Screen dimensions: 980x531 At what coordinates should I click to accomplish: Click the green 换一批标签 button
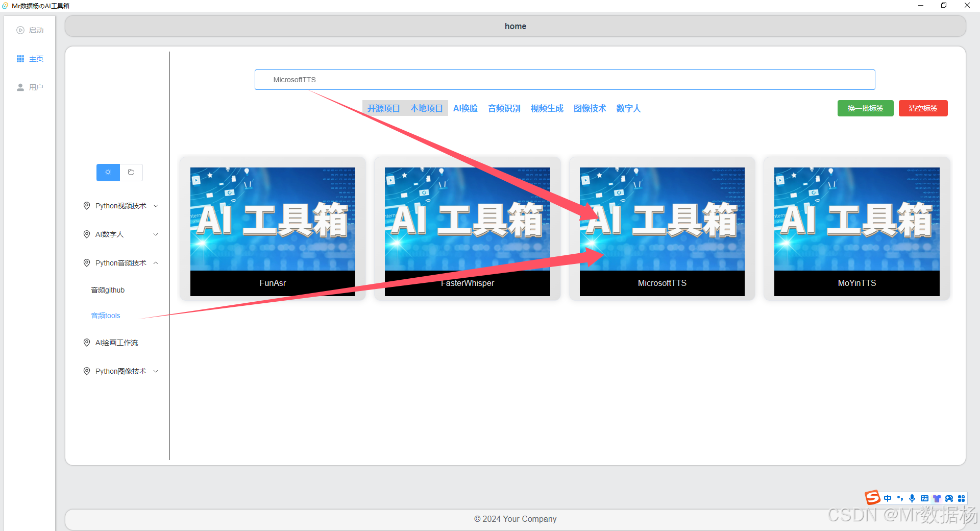866,108
